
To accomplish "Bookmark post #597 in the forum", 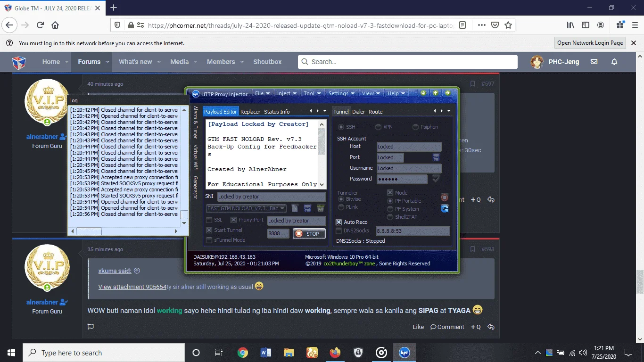I will coord(472,84).
